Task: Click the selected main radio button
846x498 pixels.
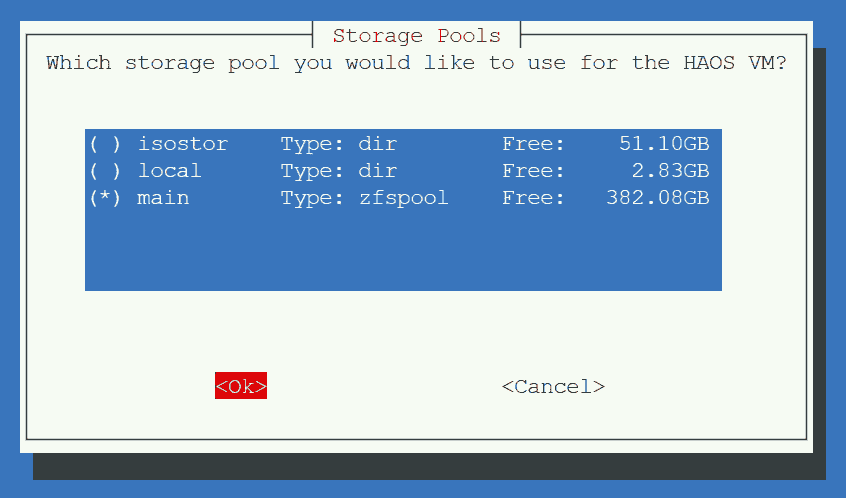Action: (105, 198)
